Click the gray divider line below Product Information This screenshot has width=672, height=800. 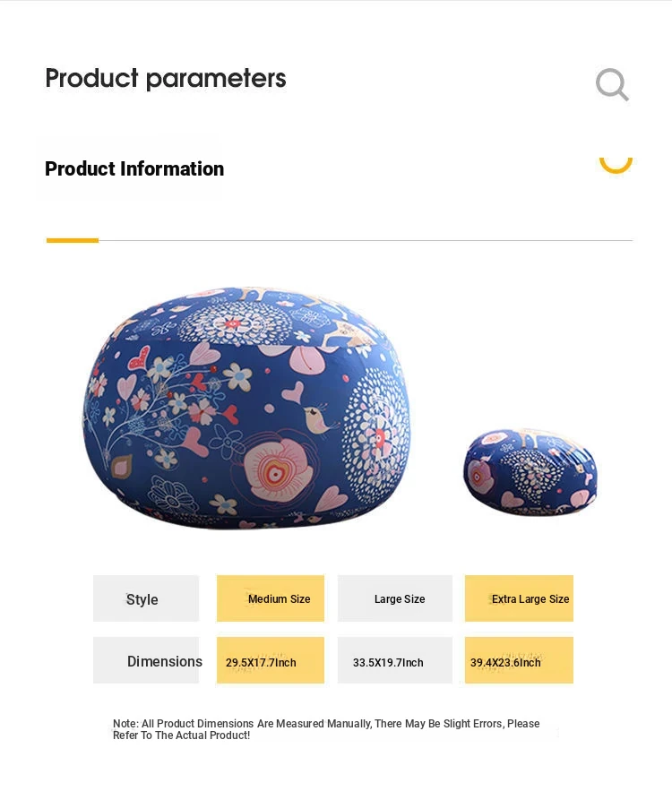click(358, 240)
